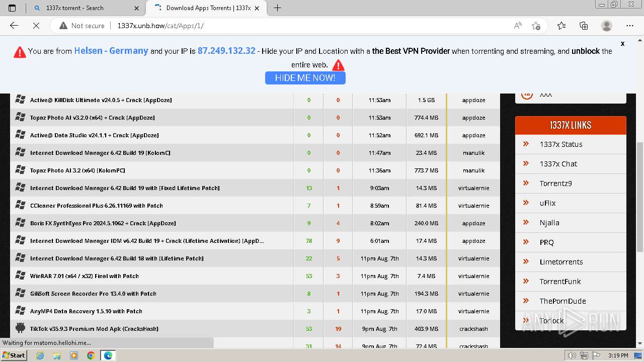Launch Google Chrome from taskbar
The image size is (644, 362).
pos(91,355)
